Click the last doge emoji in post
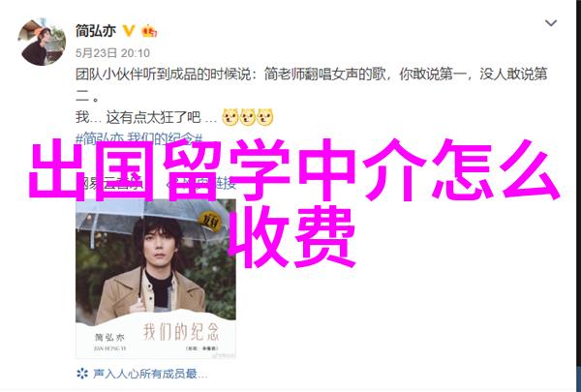Screen dimensions: 581x392 (265, 117)
